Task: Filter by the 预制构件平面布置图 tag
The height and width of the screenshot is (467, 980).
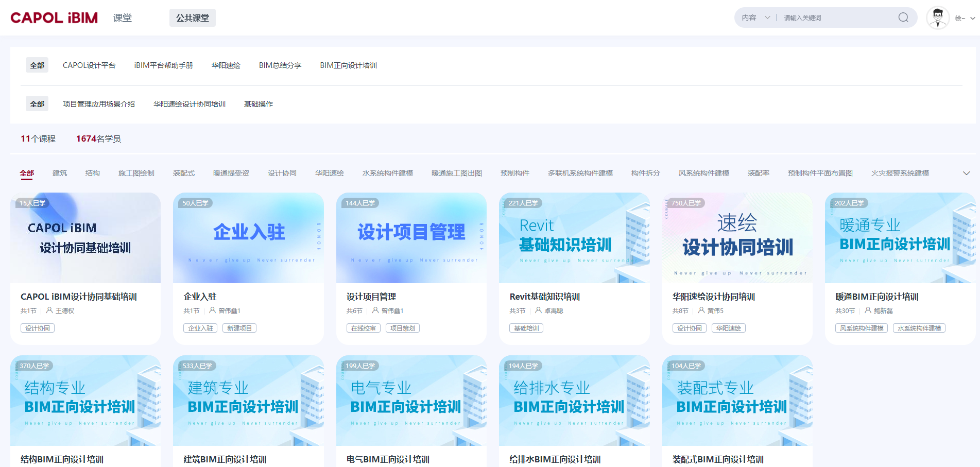Action: 820,173
